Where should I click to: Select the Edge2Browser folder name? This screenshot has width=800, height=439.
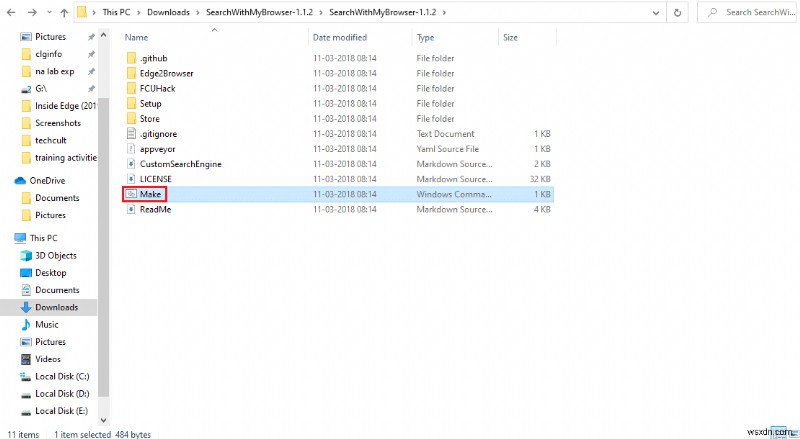coord(167,74)
